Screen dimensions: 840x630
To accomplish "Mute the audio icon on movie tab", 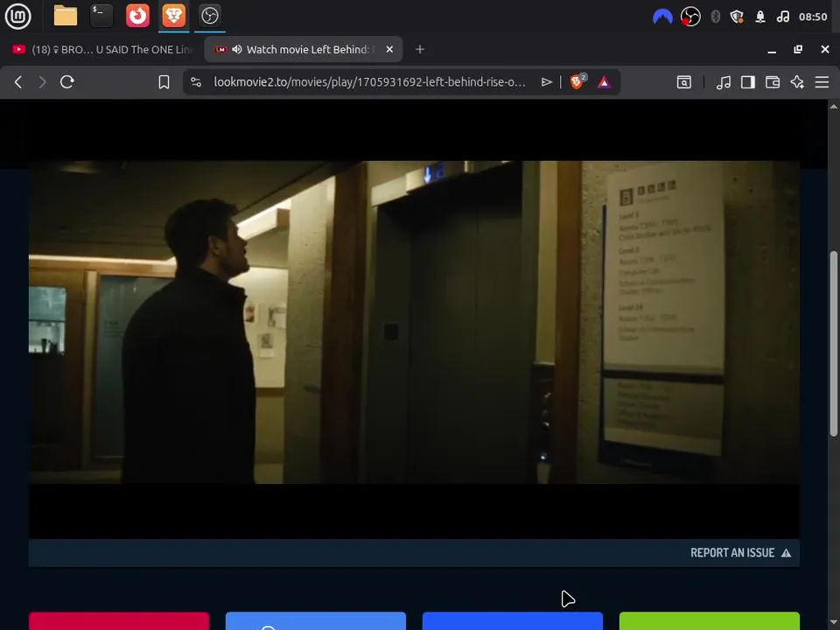I will tap(237, 49).
